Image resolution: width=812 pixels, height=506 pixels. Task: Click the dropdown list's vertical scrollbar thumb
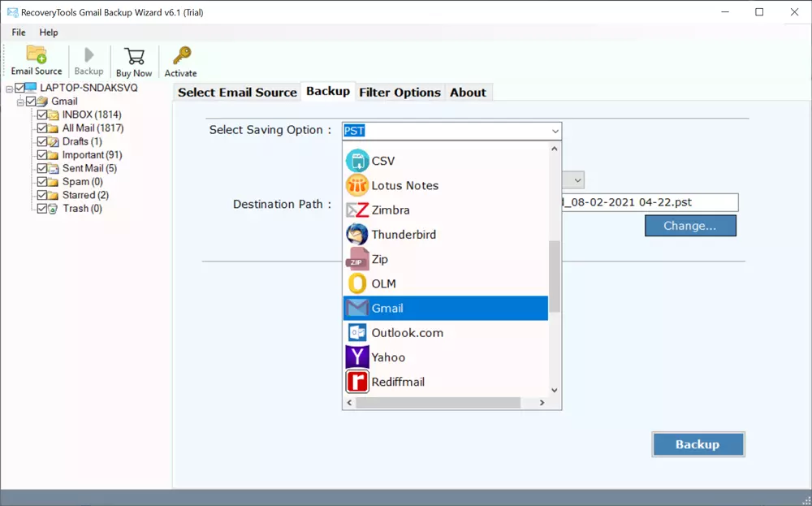pyautogui.click(x=555, y=276)
